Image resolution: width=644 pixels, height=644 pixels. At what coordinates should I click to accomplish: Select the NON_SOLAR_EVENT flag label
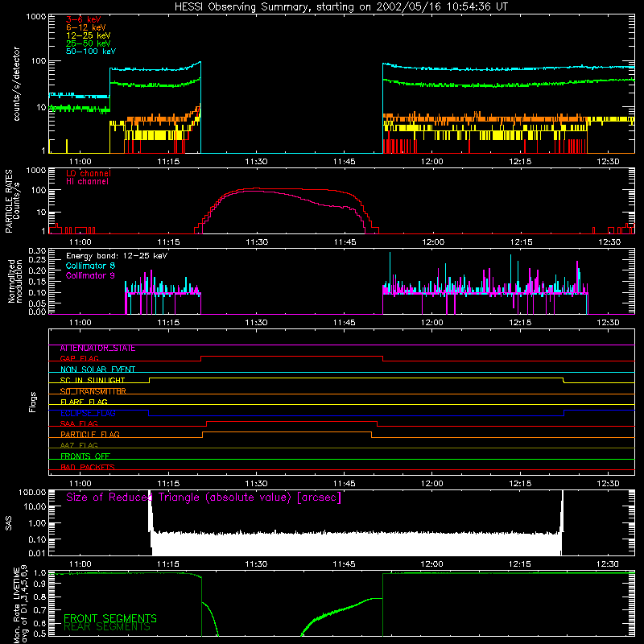pos(97,369)
